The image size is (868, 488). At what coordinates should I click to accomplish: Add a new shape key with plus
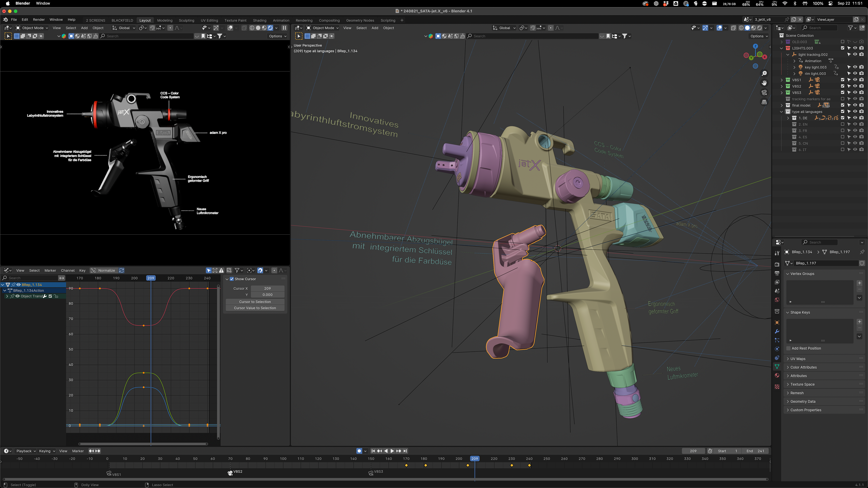859,322
